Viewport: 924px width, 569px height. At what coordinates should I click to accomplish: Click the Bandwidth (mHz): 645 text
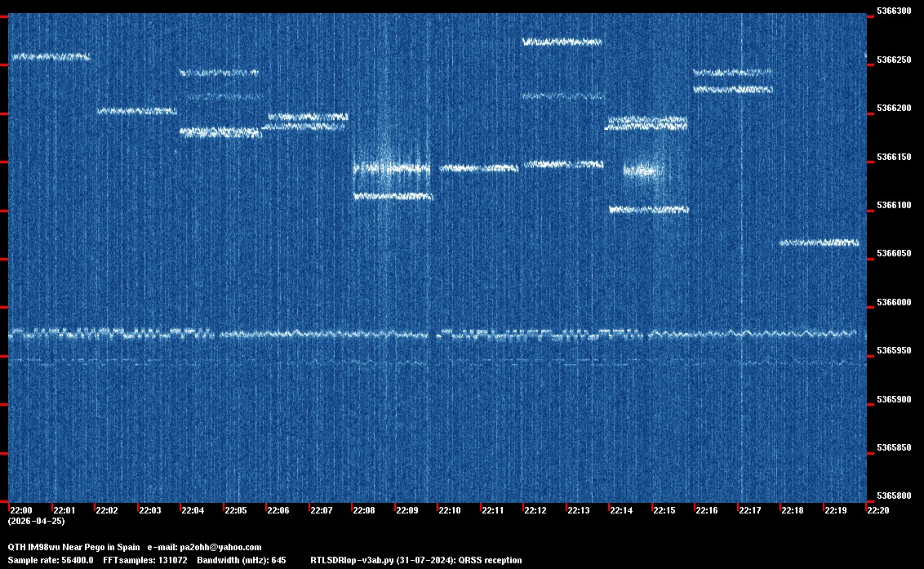tap(242, 561)
